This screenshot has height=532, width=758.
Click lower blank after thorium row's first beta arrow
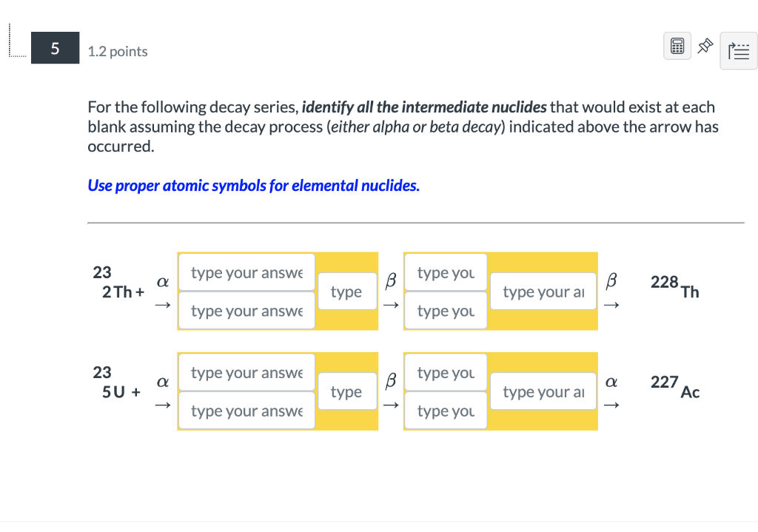coord(445,312)
